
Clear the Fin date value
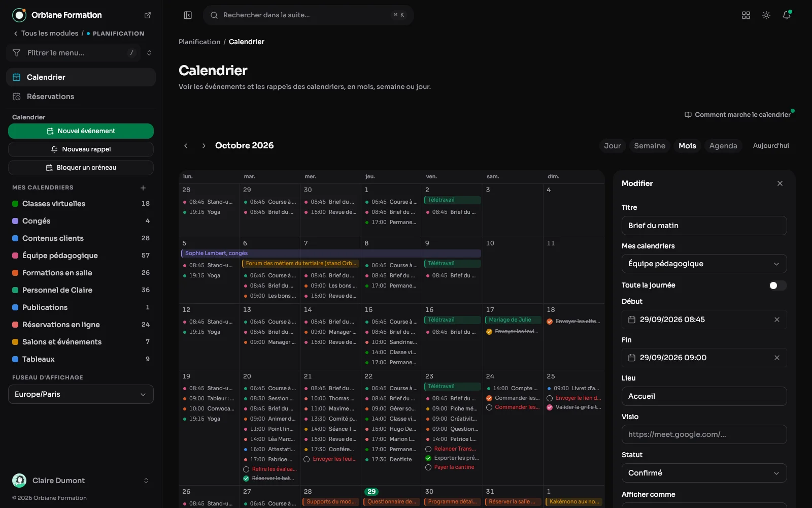777,358
